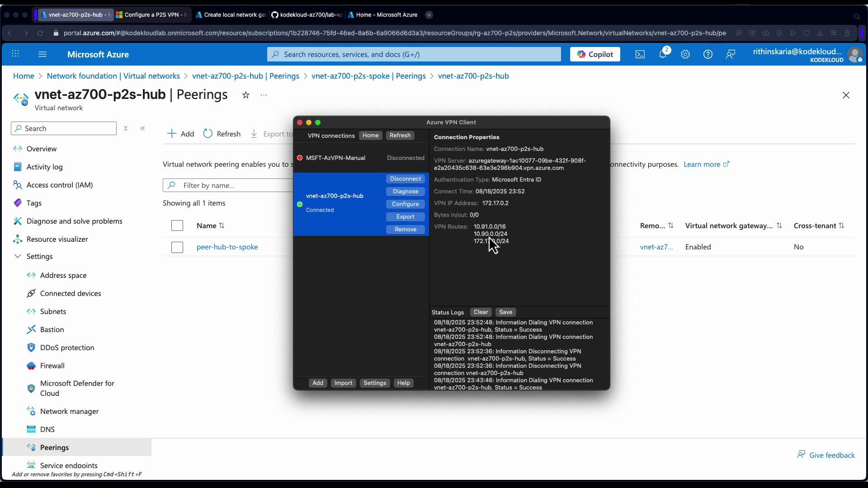Open portal settings gear
This screenshot has height=488, width=868.
click(x=685, y=54)
